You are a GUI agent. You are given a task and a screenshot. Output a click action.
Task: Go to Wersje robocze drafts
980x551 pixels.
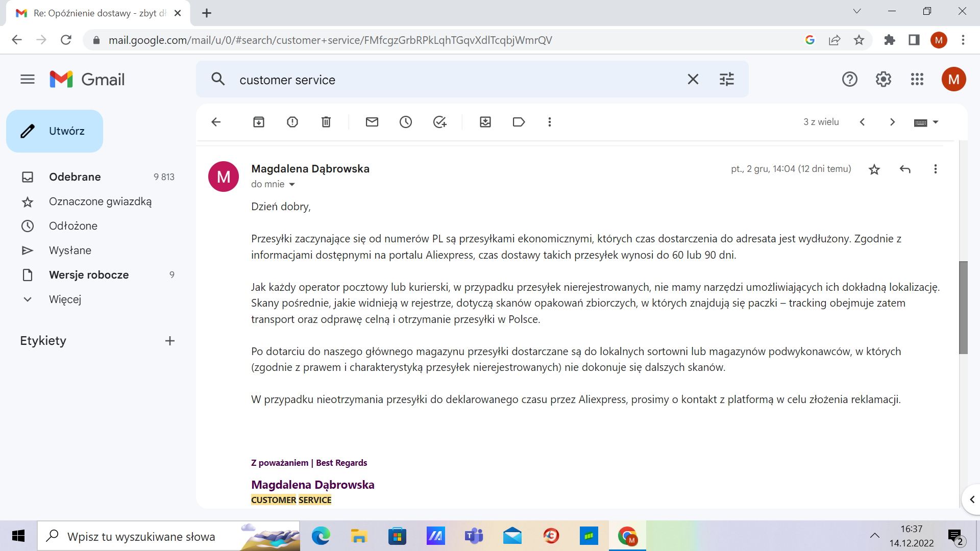pyautogui.click(x=89, y=275)
